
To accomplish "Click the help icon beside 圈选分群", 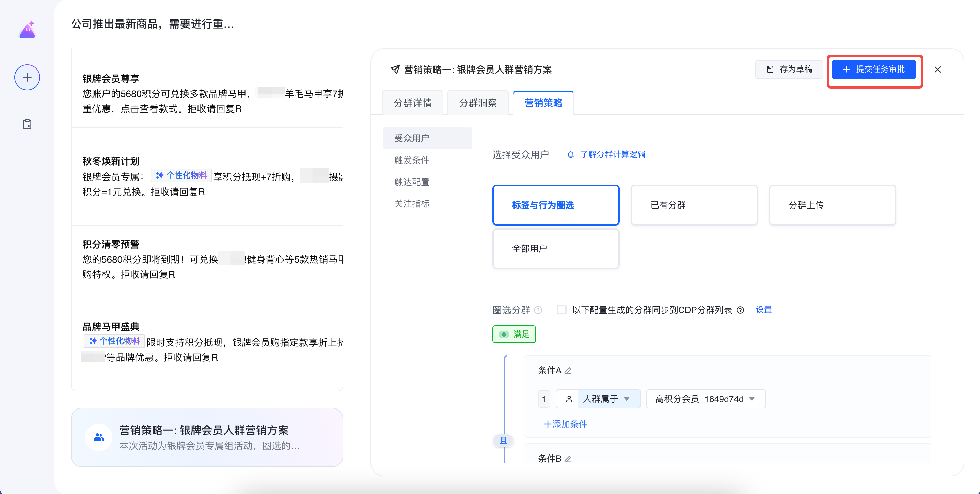I will point(538,310).
